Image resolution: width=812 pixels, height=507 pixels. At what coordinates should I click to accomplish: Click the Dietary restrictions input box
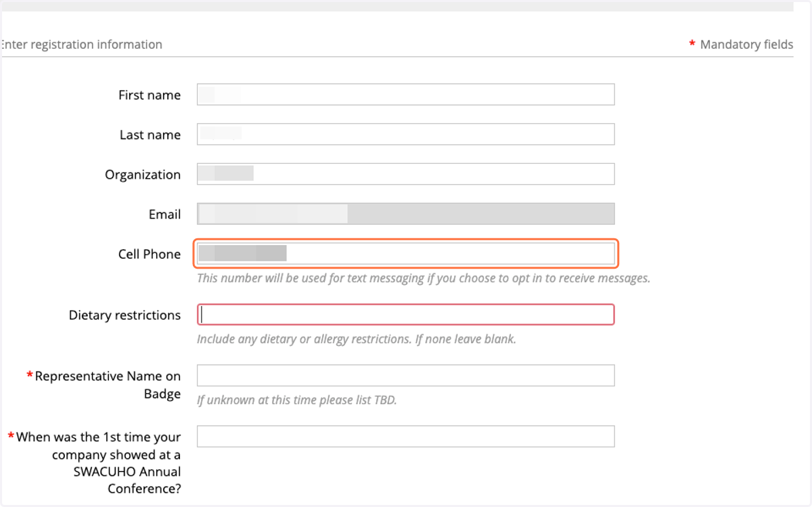(x=405, y=315)
